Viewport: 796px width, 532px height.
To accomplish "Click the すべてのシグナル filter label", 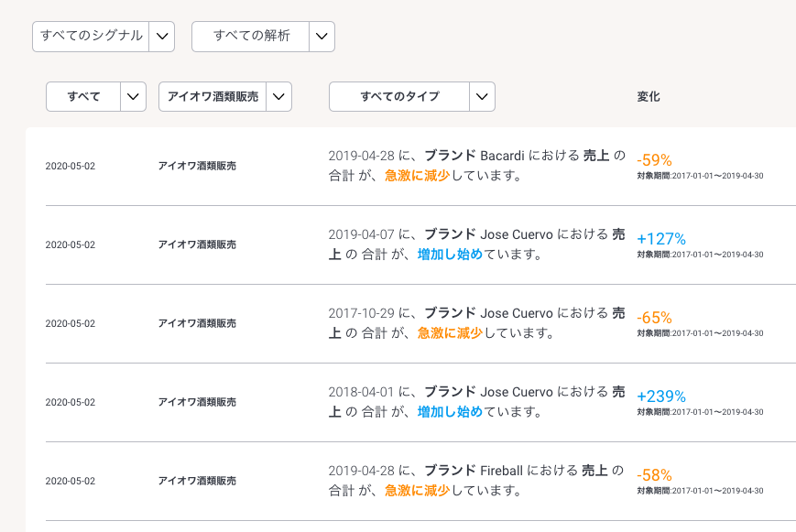I will click(x=91, y=37).
